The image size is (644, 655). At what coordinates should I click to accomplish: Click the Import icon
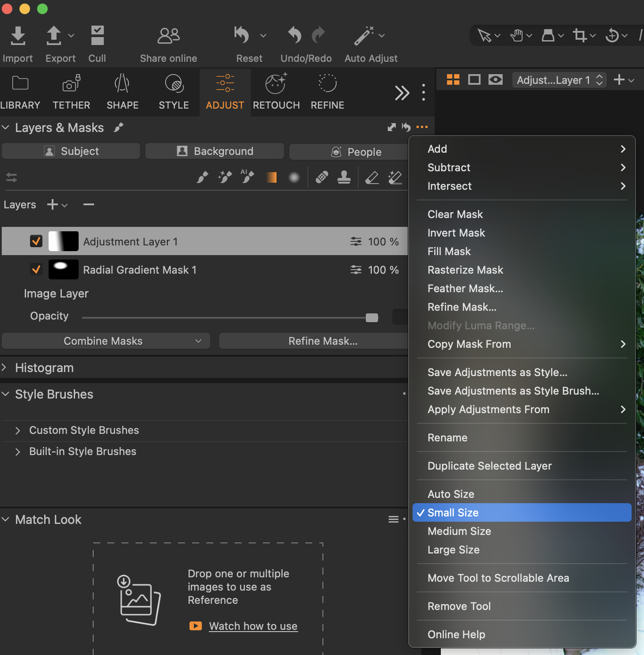(18, 36)
